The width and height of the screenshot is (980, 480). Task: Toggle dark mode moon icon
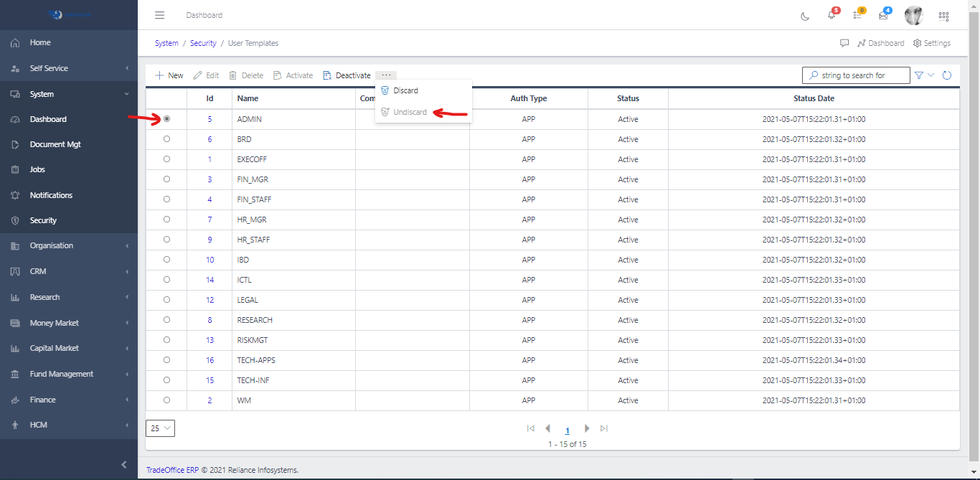coord(805,16)
